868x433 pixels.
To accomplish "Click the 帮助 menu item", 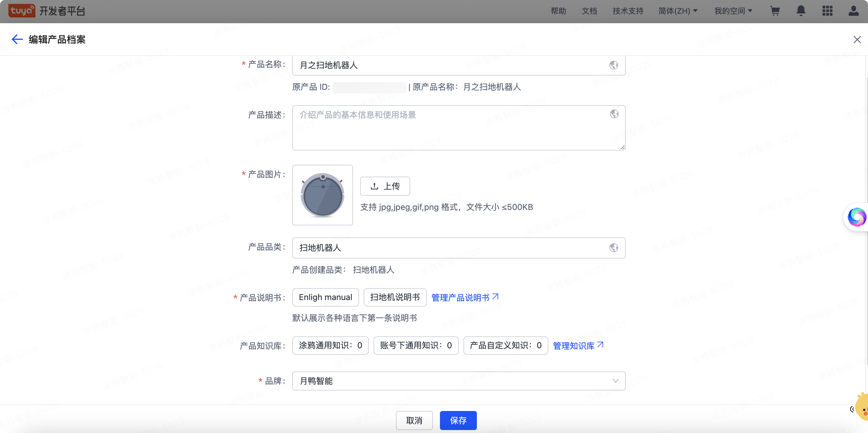I will (x=558, y=11).
